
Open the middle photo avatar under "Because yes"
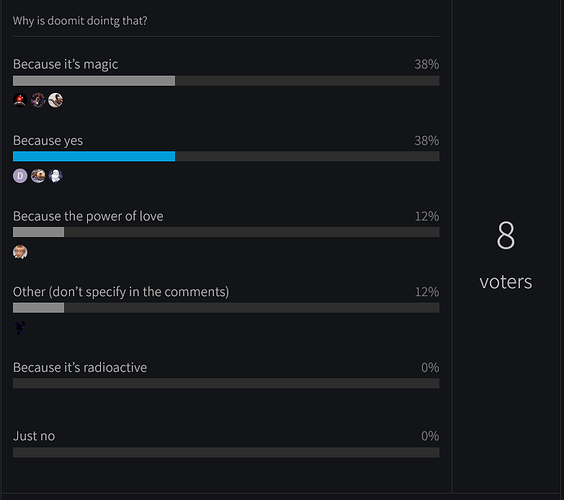pyautogui.click(x=38, y=176)
